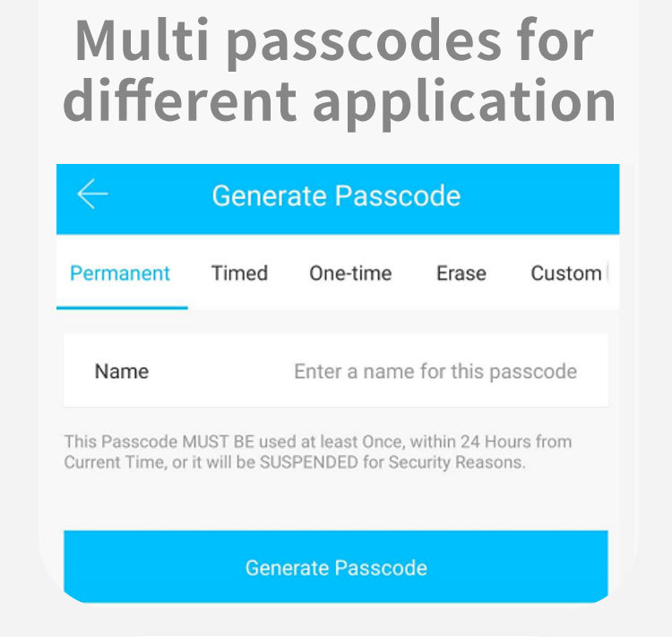Tap the cut-off tab edge after Custom
This screenshot has height=637, width=672.
click(x=611, y=273)
